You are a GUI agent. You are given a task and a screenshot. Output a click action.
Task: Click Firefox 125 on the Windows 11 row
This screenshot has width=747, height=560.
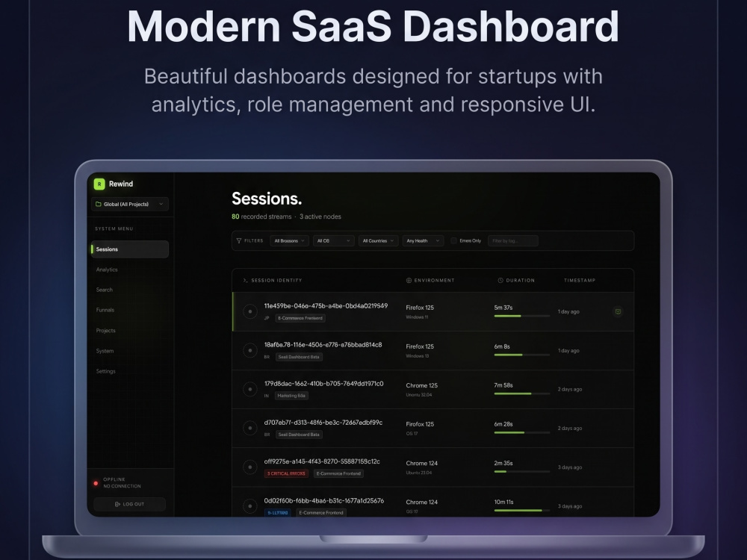click(x=420, y=308)
